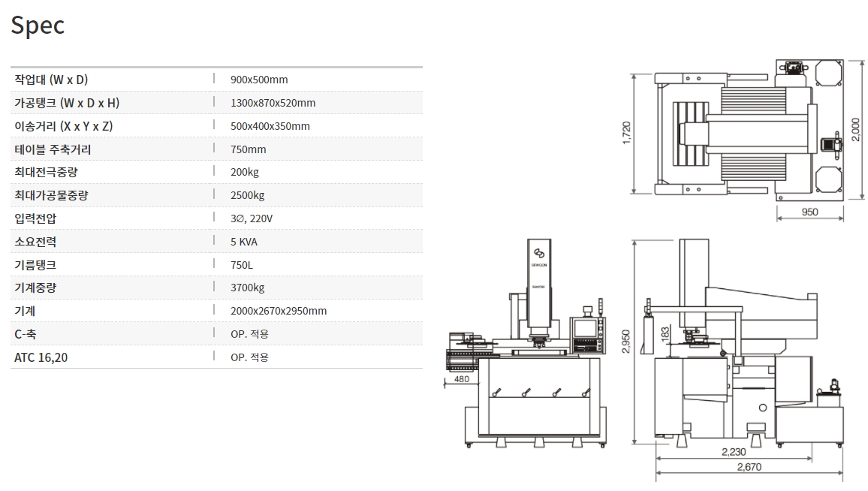The height and width of the screenshot is (491, 868).
Task: Click the 1300x870x520mm tank size value
Action: 273,103
